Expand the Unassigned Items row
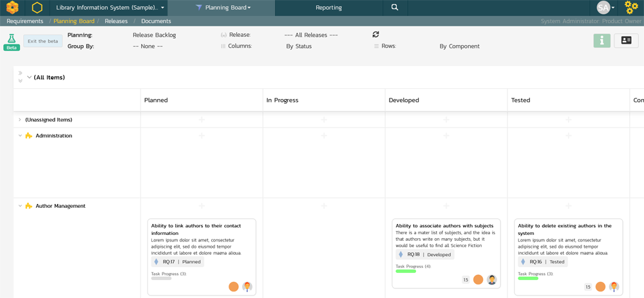 [x=20, y=120]
